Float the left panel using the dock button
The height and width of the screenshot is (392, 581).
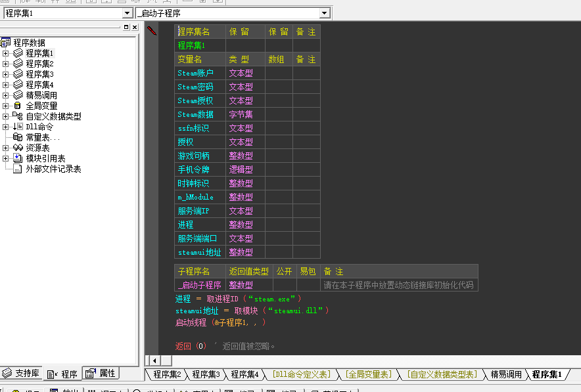click(x=126, y=27)
